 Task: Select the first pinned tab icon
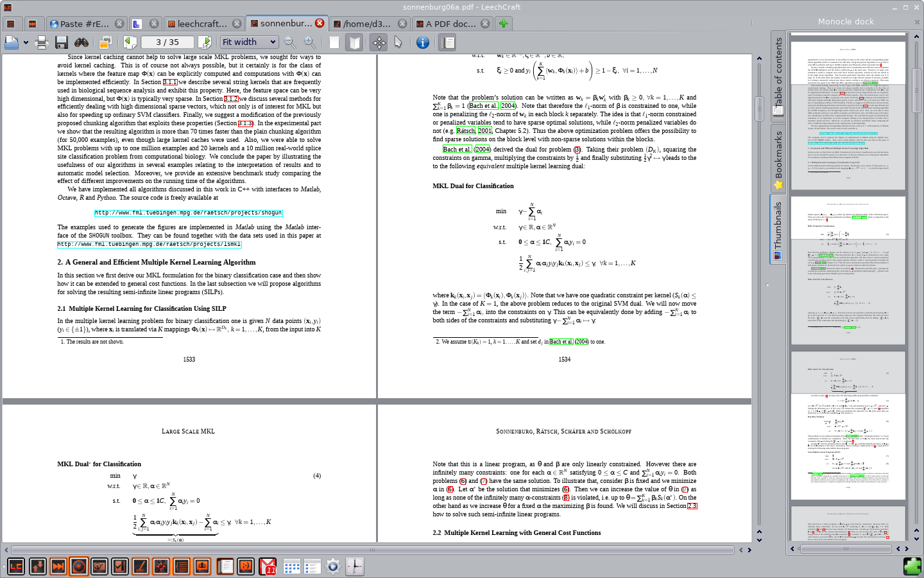point(11,24)
